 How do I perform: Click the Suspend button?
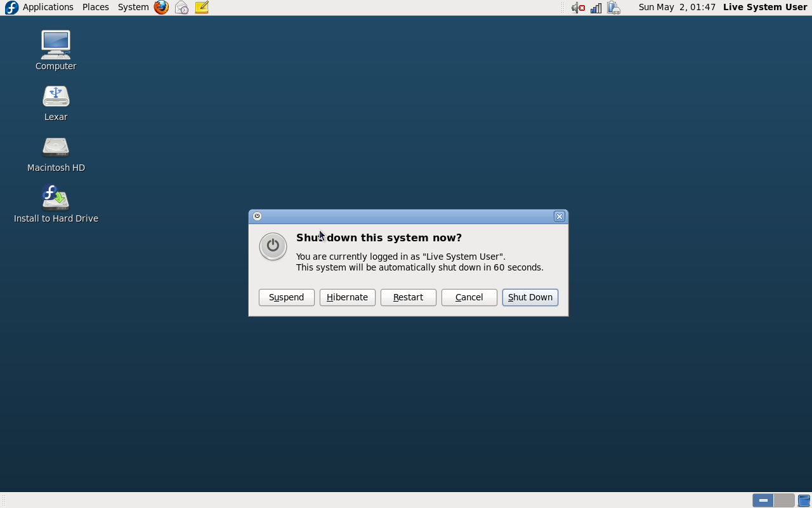287,297
